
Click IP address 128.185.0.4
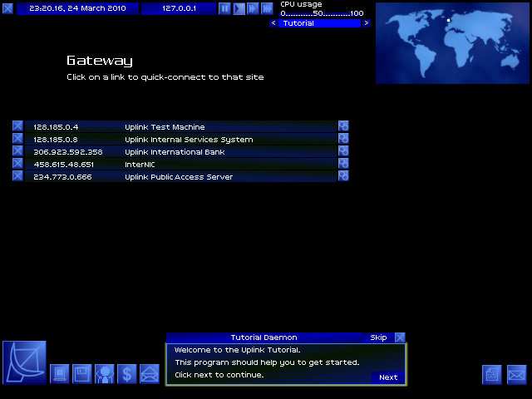[56, 127]
